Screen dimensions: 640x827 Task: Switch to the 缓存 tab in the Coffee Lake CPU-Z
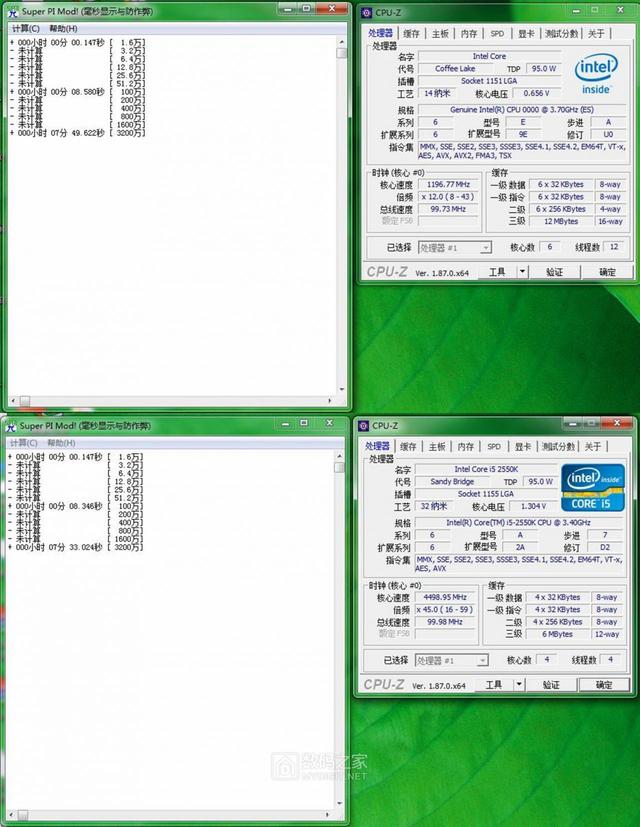(411, 34)
